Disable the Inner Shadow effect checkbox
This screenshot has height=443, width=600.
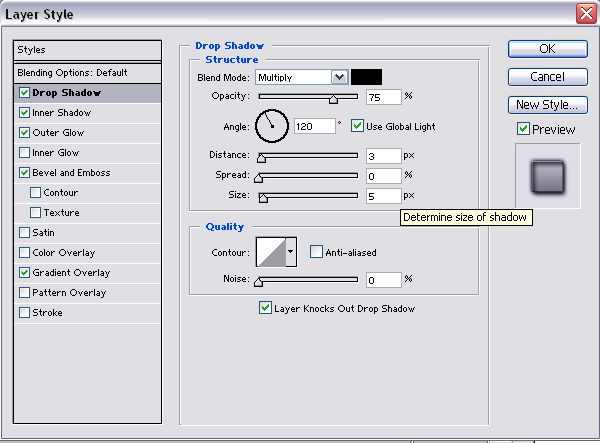[24, 113]
